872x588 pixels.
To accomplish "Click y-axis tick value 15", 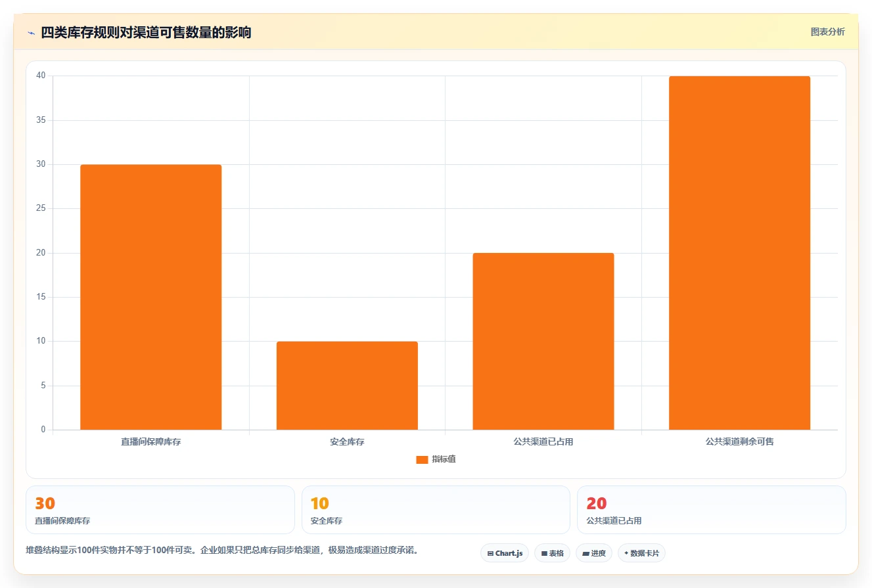I will (x=41, y=297).
